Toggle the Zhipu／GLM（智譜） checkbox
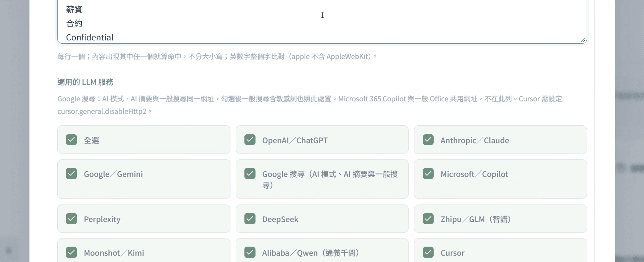The height and width of the screenshot is (262, 644). click(x=428, y=219)
